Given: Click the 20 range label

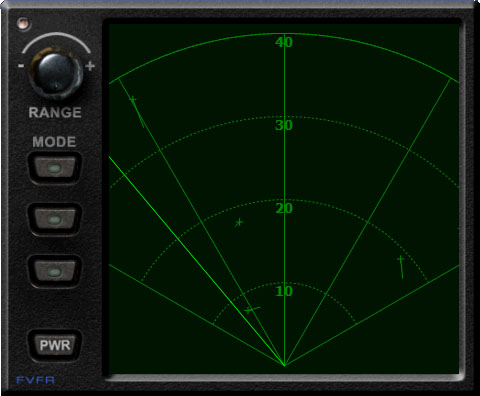Looking at the screenshot, I should (284, 208).
